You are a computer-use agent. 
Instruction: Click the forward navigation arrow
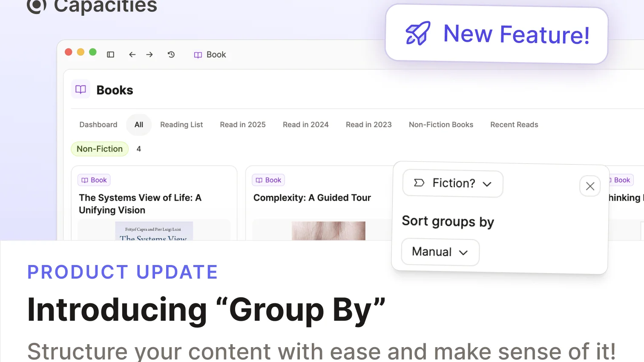[x=149, y=54]
